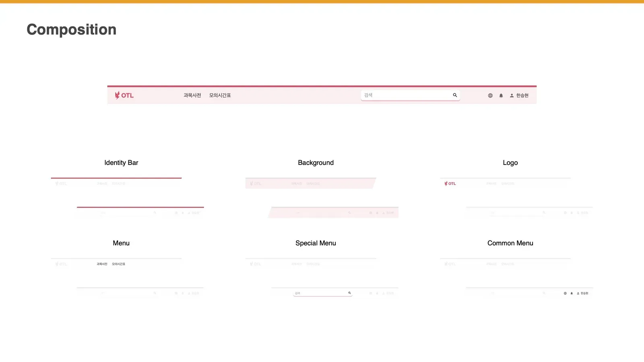Click the globe language icon in the large navbar

coord(490,96)
